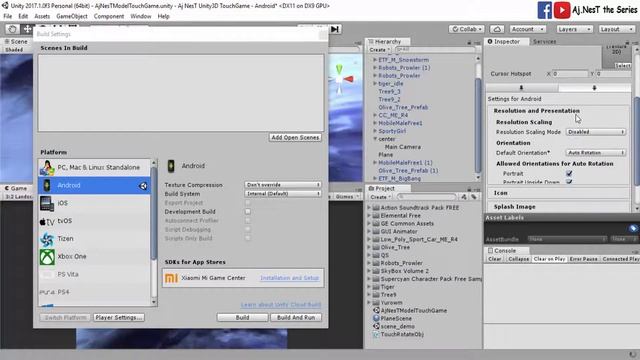The height and width of the screenshot is (360, 640).
Task: Toggle the Autoconnect Profiler checkbox
Action: 248,221
